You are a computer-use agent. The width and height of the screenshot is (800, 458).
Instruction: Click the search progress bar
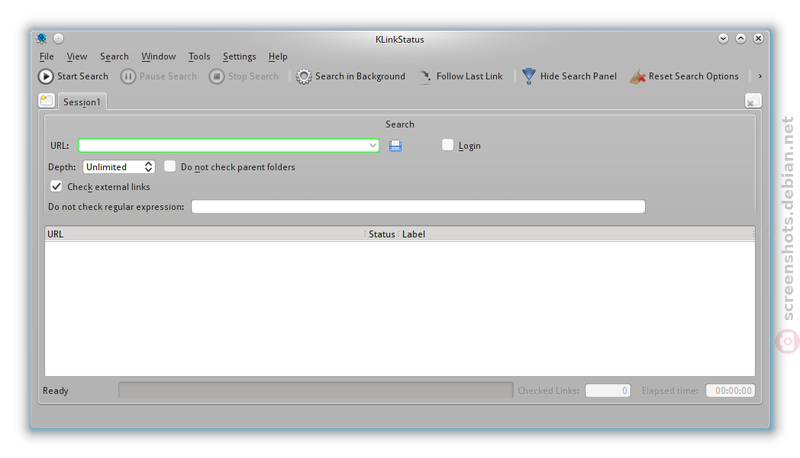pos(316,390)
